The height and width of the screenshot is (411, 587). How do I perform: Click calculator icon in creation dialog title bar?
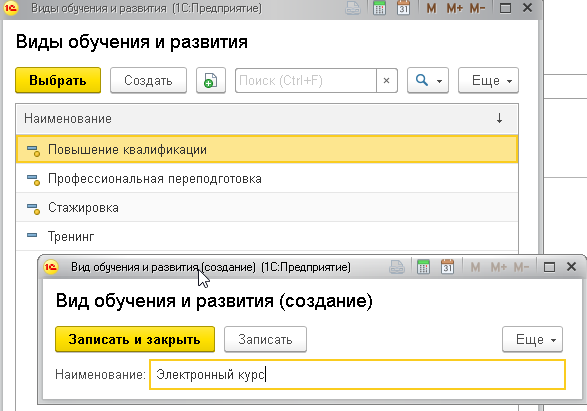(423, 267)
